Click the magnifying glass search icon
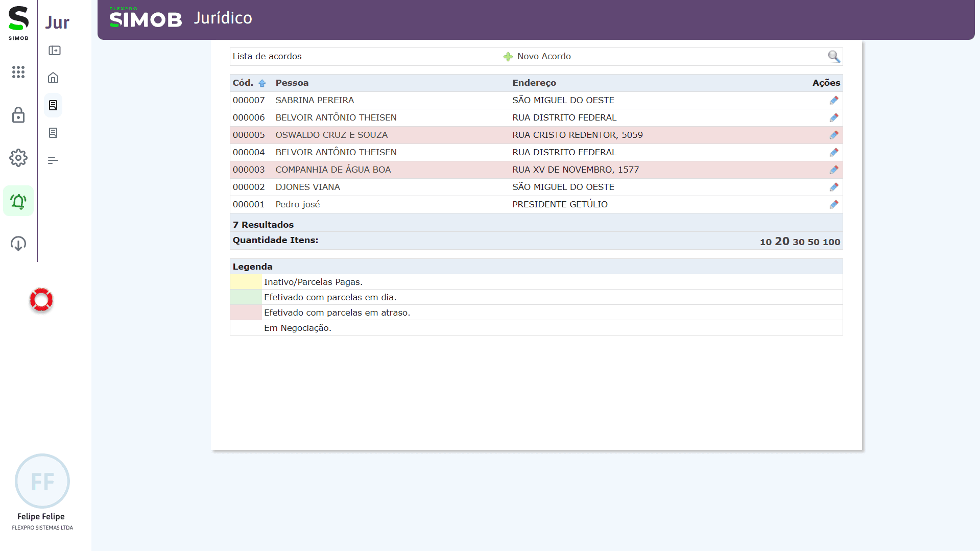980x551 pixels. point(833,56)
